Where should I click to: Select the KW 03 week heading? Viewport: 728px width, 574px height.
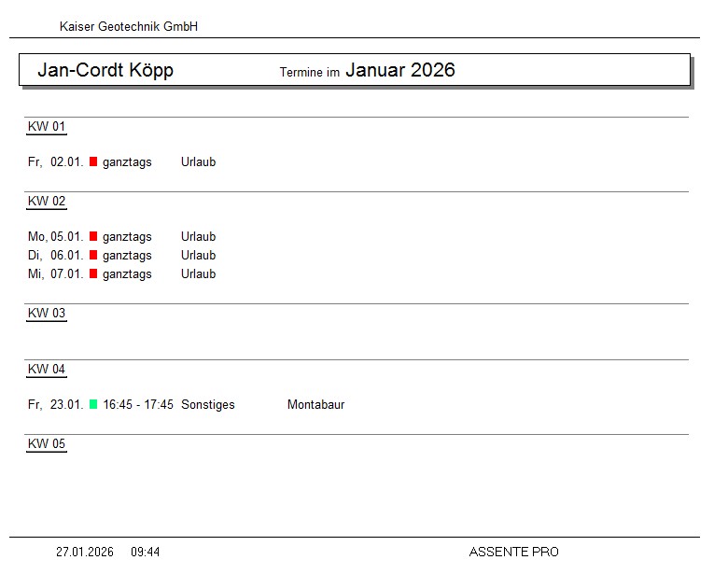(47, 314)
